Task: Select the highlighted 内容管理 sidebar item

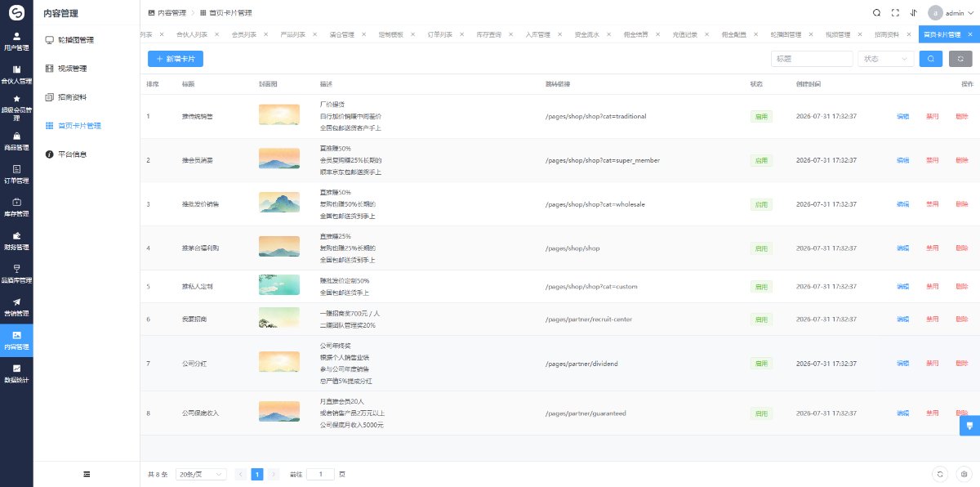Action: tap(16, 341)
